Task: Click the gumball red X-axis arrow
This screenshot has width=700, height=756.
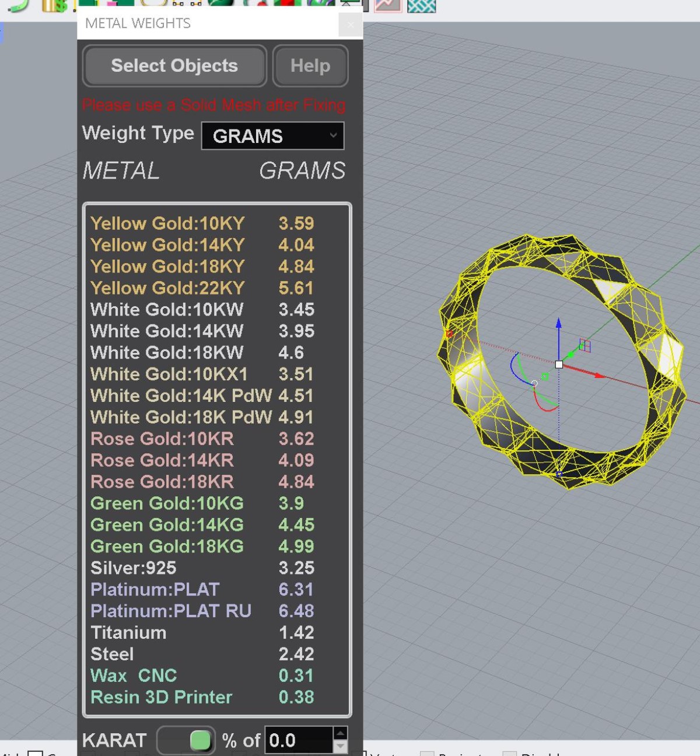Action: point(600,375)
